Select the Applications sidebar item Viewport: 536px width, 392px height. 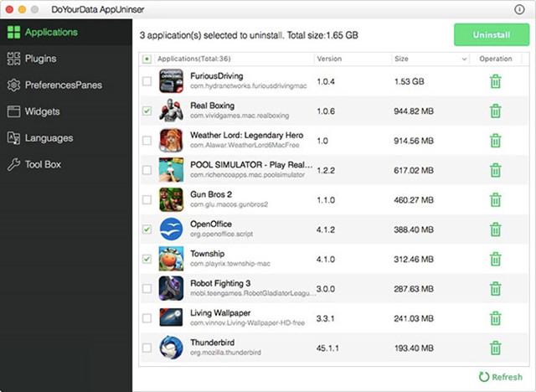coord(66,32)
